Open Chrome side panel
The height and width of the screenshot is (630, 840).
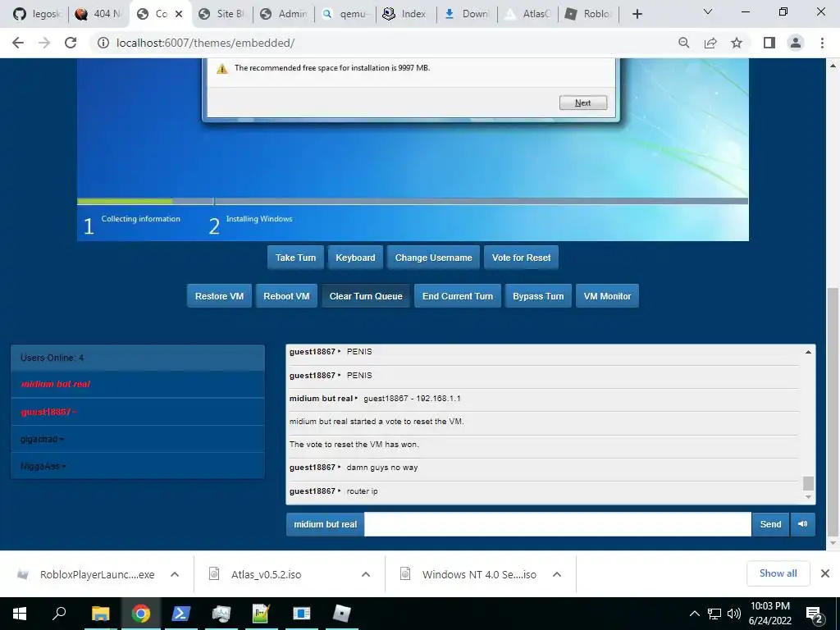tap(769, 43)
